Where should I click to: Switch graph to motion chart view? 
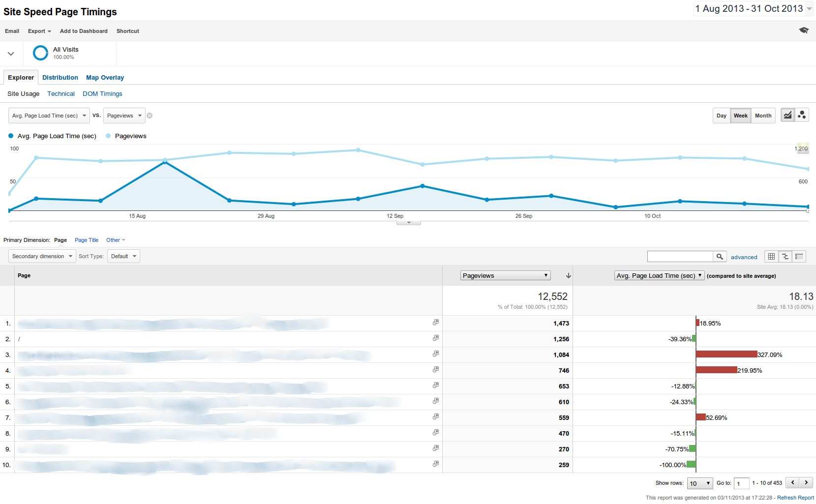tap(802, 115)
